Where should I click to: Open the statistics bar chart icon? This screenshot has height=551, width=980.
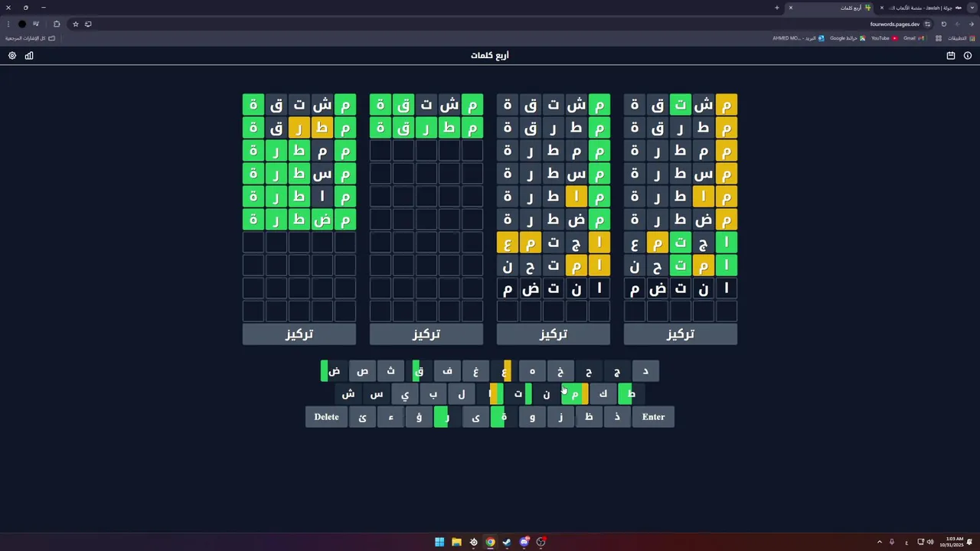click(x=29, y=56)
